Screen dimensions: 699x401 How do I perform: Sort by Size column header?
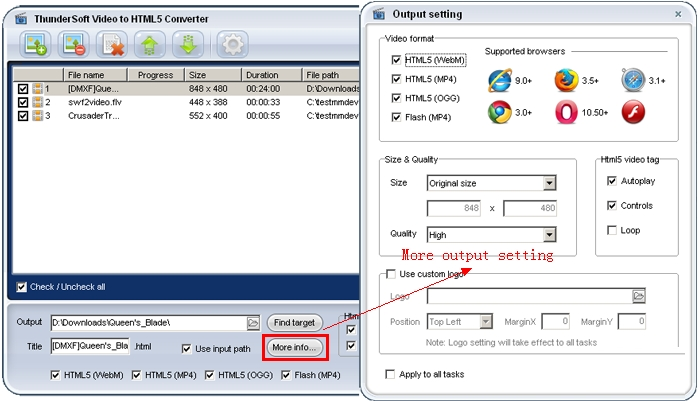(213, 75)
